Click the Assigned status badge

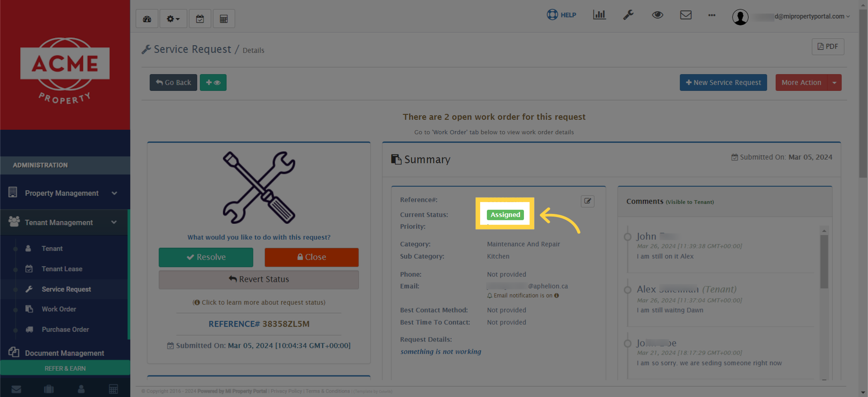[x=505, y=215]
